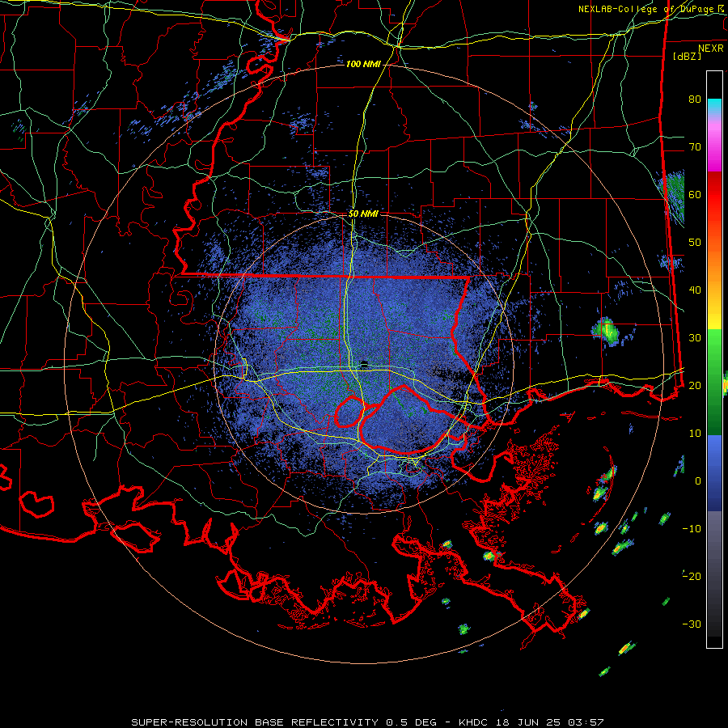Click the KHDC station ID in the caption
Screen dimensions: 728x728
475,722
